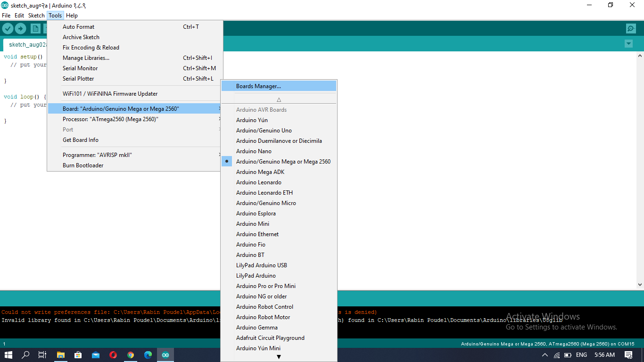Select Arduino/Genuino Mega or Mega 2560 board
The width and height of the screenshot is (644, 362).
[283, 162]
